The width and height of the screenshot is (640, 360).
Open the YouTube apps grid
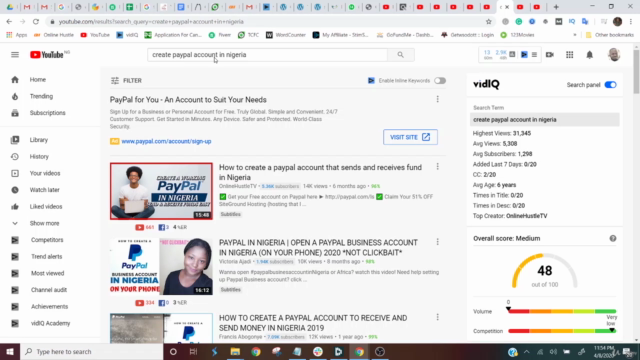[x=569, y=55]
